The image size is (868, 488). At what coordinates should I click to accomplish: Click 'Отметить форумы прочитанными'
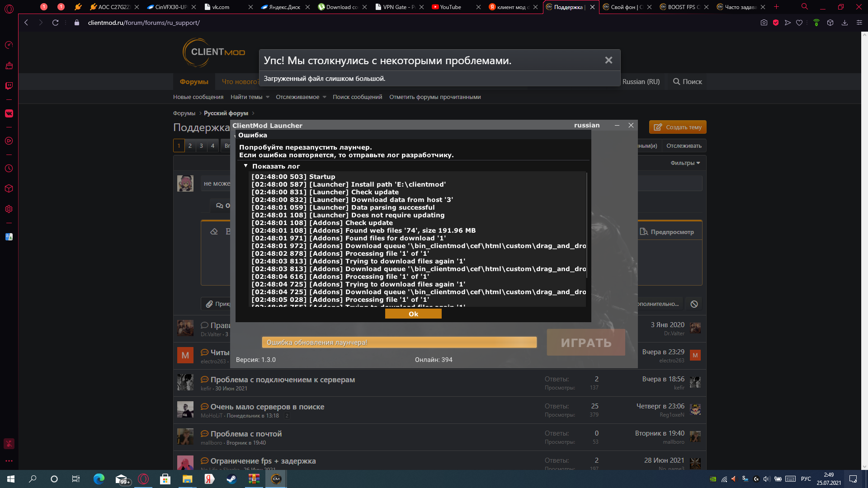point(435,97)
